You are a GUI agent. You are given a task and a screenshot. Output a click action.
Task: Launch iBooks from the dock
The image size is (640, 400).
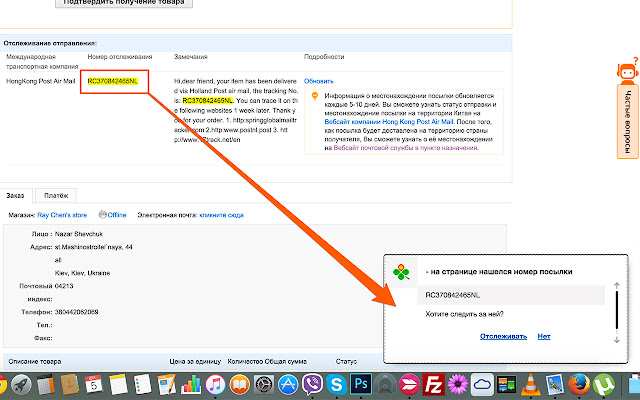(x=240, y=384)
